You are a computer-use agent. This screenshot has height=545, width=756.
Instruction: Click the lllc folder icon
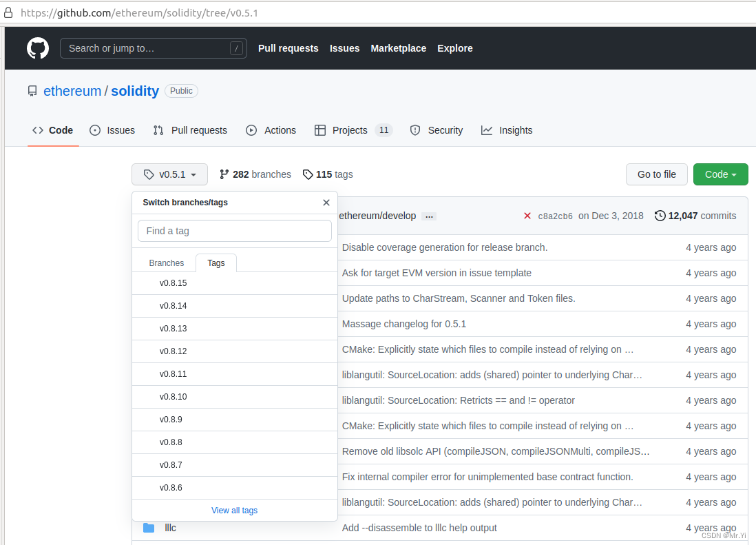click(x=149, y=528)
